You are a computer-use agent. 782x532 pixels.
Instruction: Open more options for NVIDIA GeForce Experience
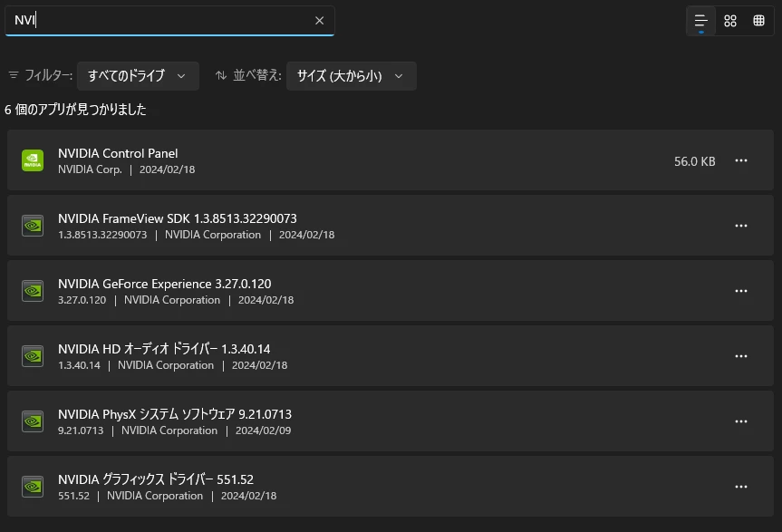point(740,291)
